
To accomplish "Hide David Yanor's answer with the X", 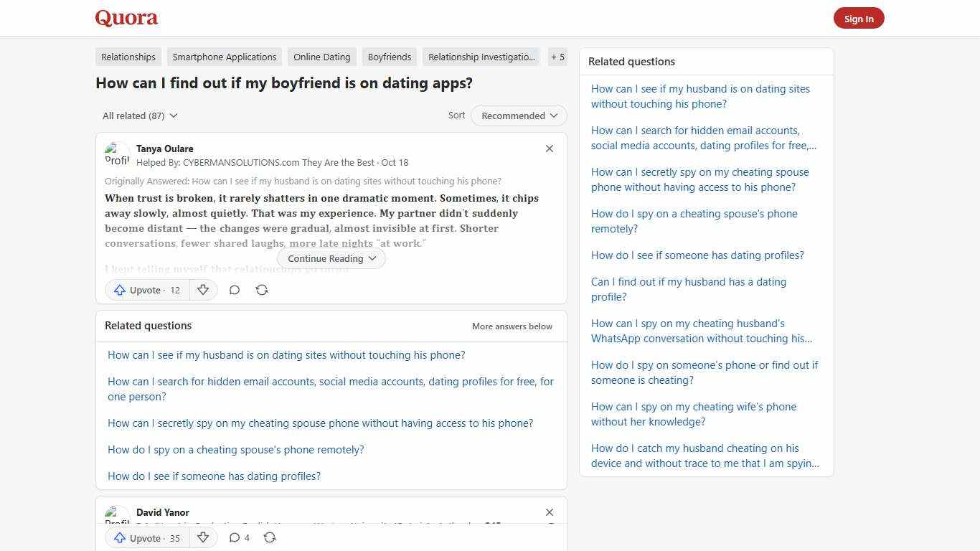I will (549, 512).
